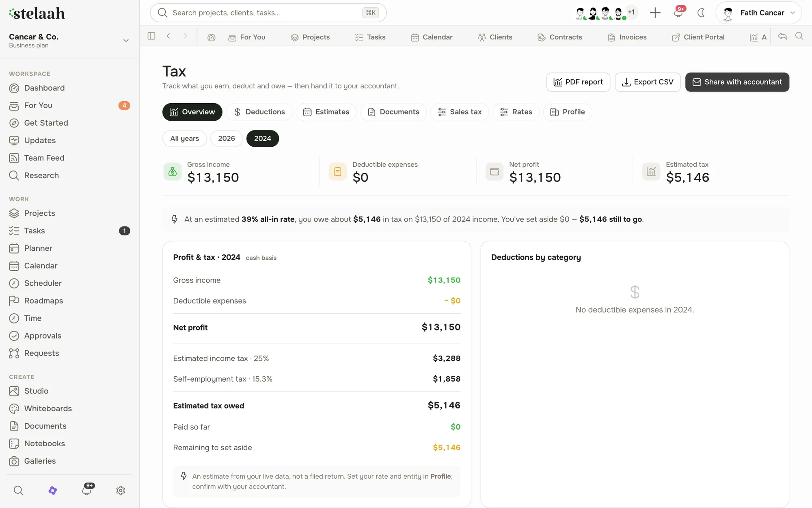Click the Deductible expenses receipt icon
This screenshot has height=508, width=812.
pos(337,172)
